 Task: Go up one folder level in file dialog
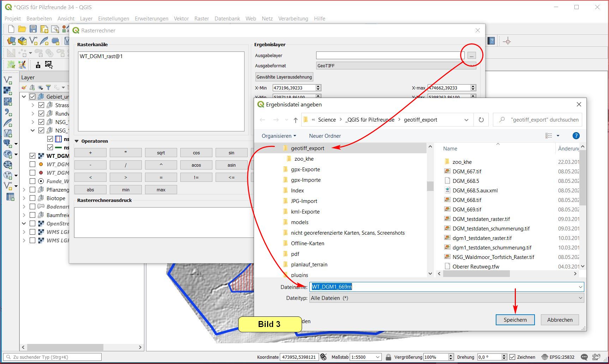coord(295,120)
